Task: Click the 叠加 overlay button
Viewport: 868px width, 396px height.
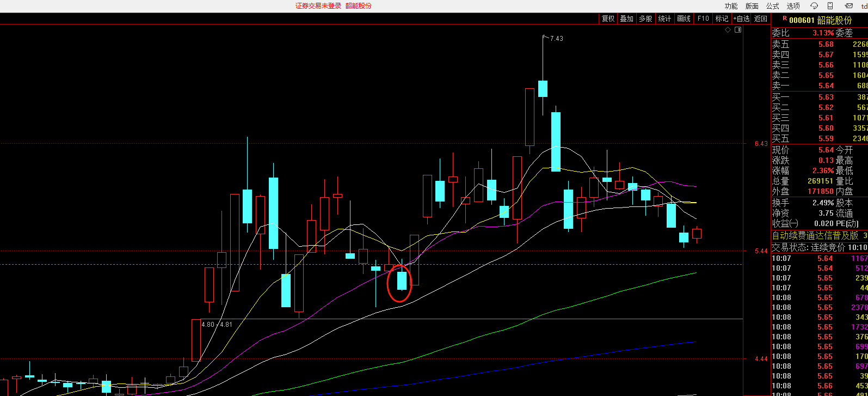Action: click(626, 19)
